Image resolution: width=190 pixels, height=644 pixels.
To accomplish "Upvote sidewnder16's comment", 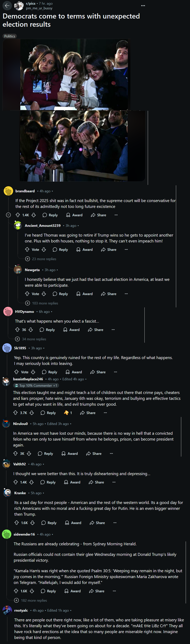I will [16, 591].
